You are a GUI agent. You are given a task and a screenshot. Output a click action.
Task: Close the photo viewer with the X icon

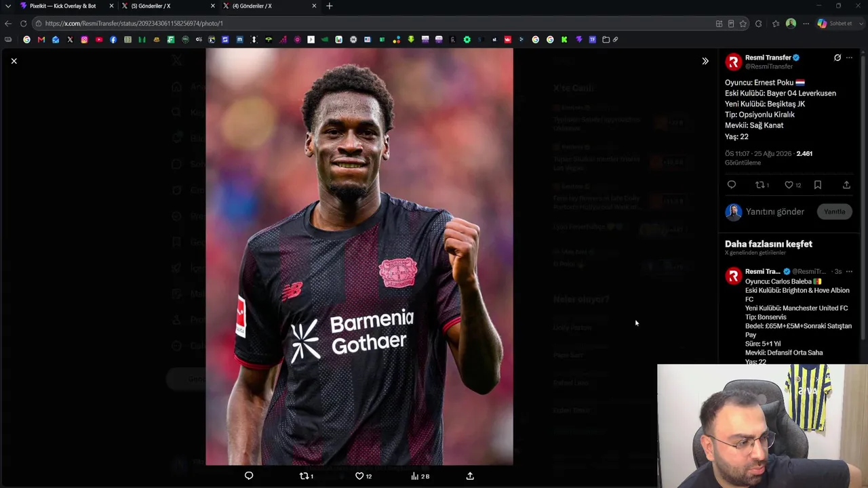tap(14, 61)
